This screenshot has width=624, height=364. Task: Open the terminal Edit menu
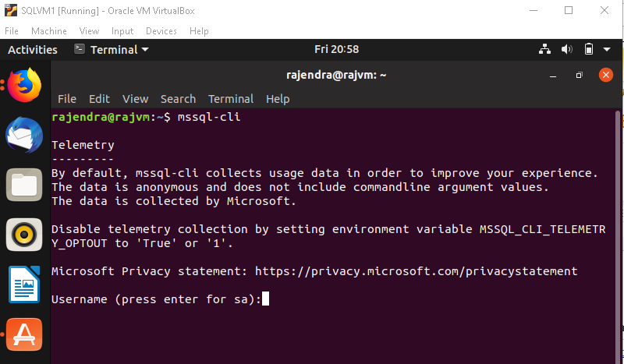99,99
